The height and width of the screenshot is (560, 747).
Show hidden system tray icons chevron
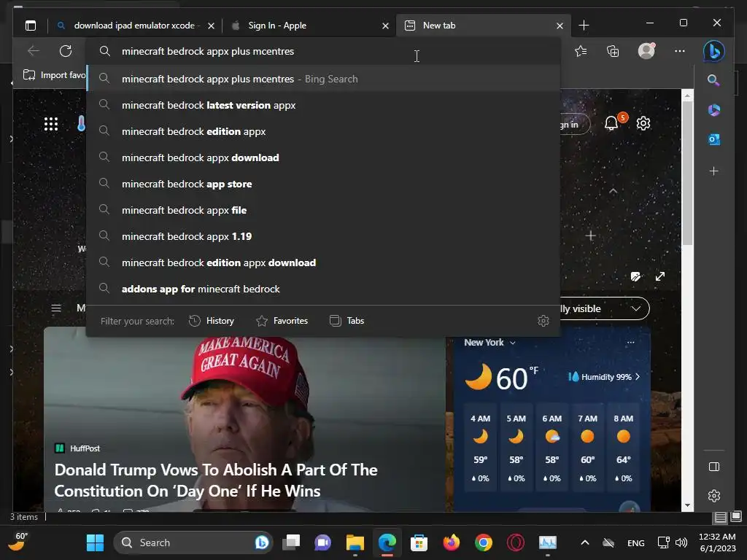pos(584,542)
